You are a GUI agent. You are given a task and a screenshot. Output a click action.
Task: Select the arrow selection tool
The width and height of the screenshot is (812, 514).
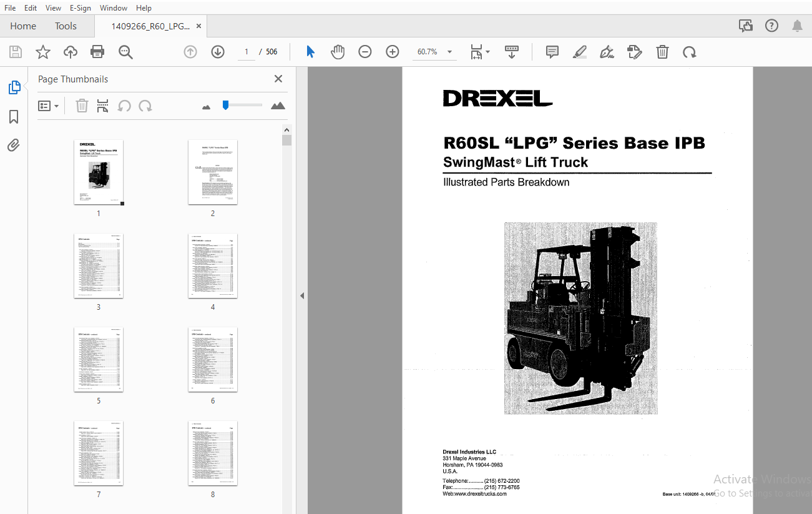coord(310,52)
